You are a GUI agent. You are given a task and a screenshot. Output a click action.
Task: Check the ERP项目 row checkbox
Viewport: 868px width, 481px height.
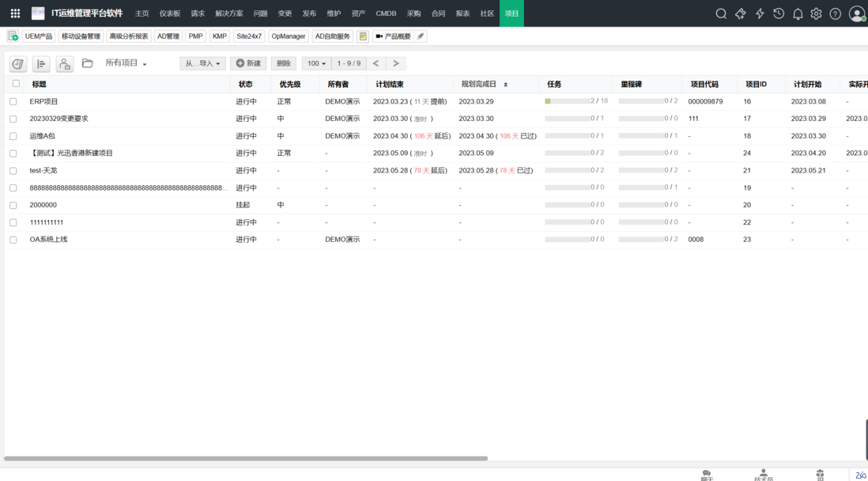(x=13, y=101)
